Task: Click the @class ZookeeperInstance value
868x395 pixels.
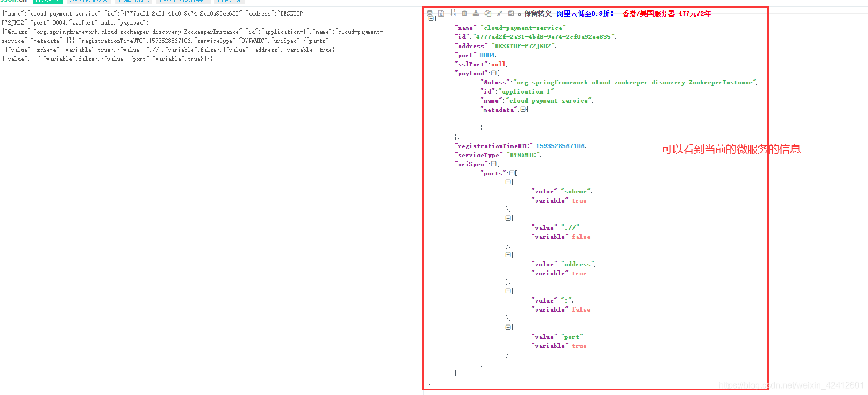Action: coord(634,82)
